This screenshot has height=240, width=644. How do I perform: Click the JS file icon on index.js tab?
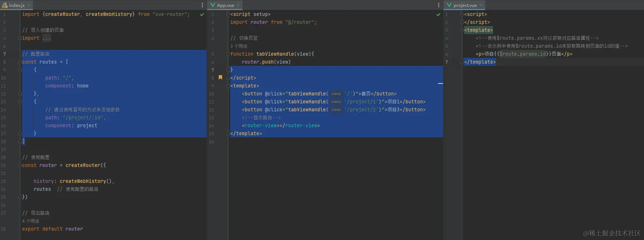[5, 5]
